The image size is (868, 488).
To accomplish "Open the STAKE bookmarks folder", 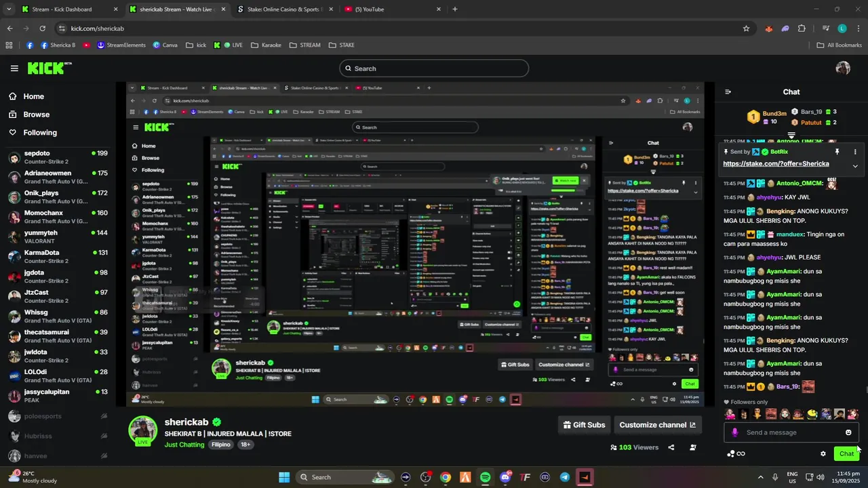I will pyautogui.click(x=342, y=45).
